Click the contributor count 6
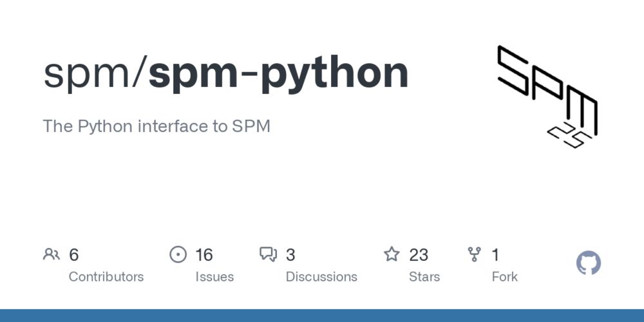 click(x=73, y=255)
